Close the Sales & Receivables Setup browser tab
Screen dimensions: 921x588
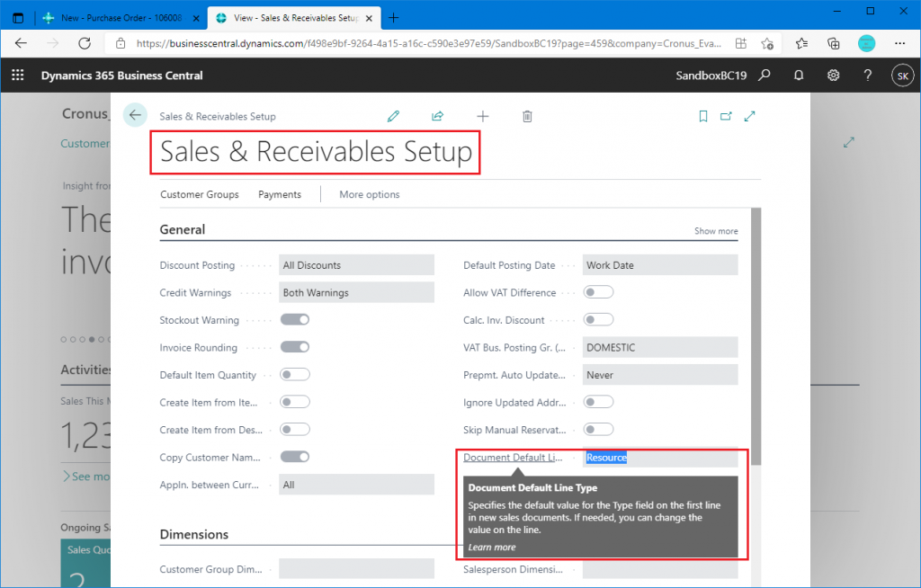[x=369, y=18]
